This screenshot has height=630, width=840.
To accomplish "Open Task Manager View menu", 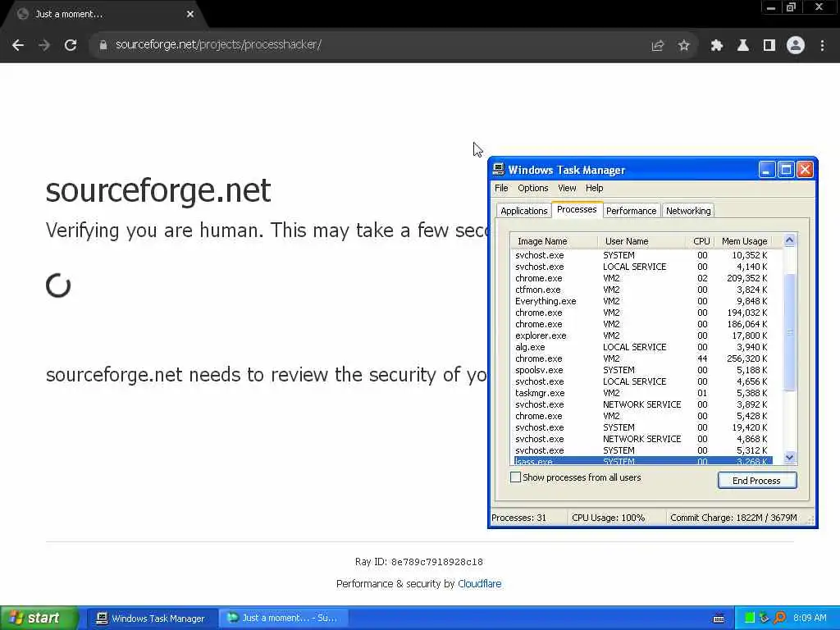I will (x=567, y=188).
